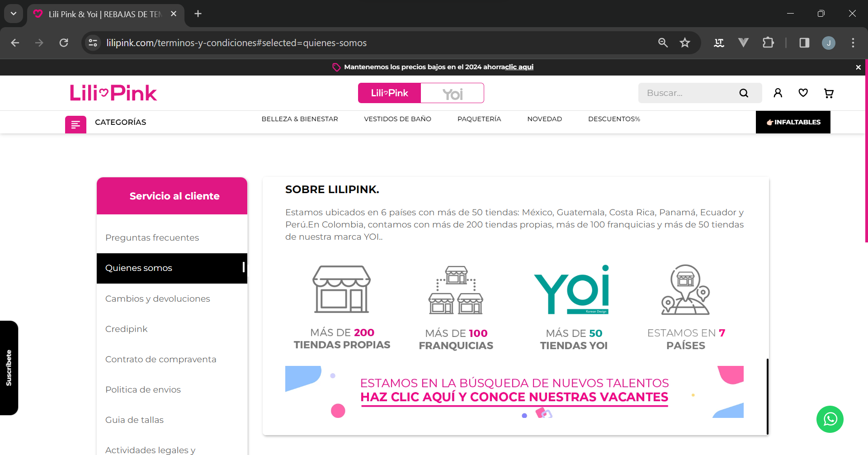This screenshot has width=868, height=455.
Task: Click 'MÁS DE 50 TIENDAS YOI' text
Action: [x=574, y=339]
